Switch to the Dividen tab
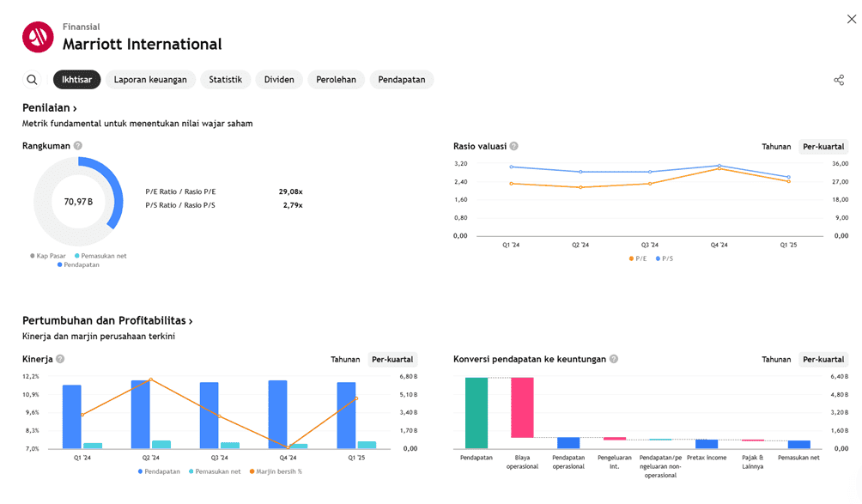This screenshot has width=862, height=504. (x=279, y=80)
